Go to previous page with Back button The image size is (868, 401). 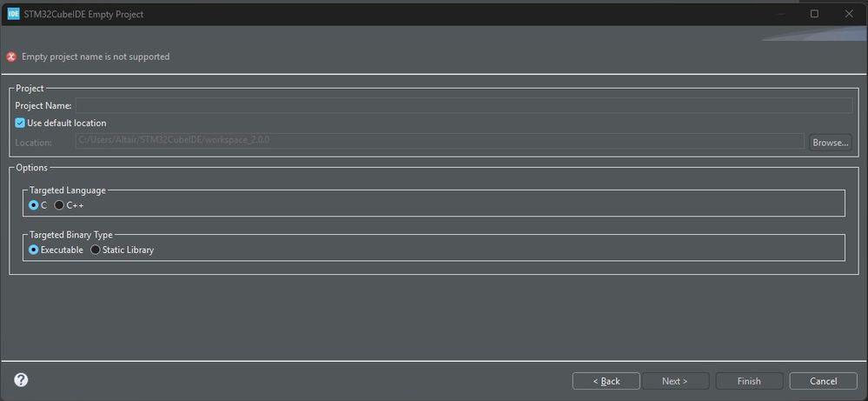(x=606, y=381)
